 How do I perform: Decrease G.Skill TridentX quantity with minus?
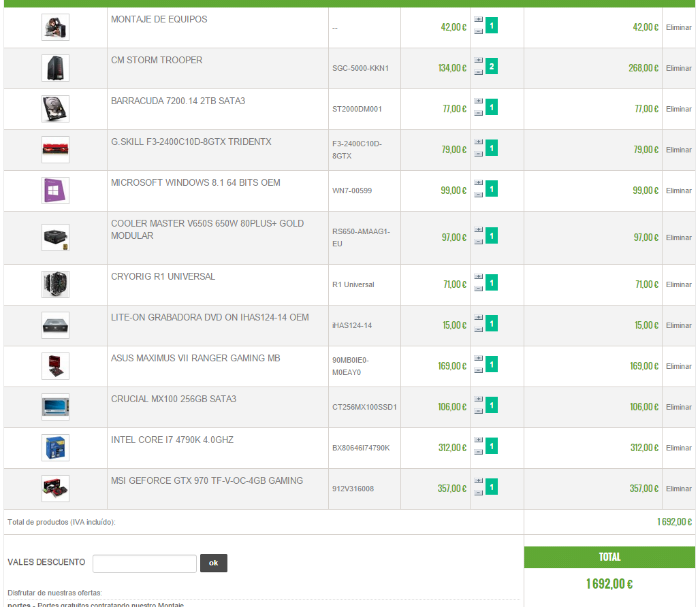coord(478,154)
